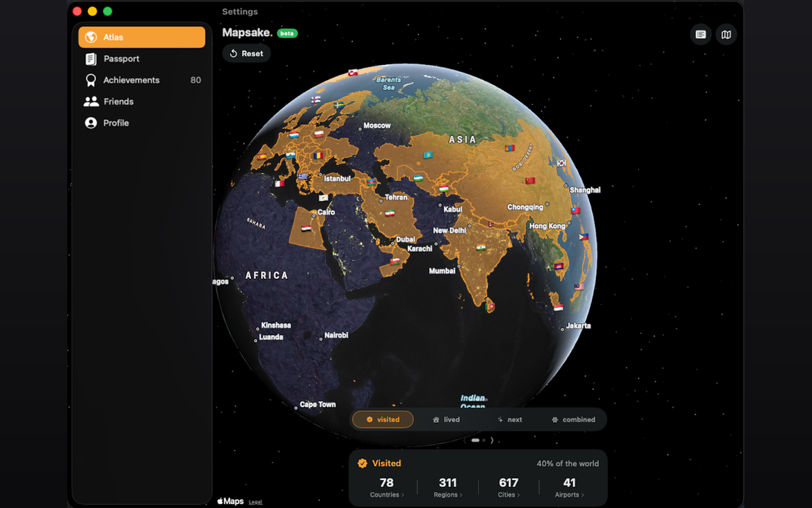Click the Cyprus flag on globe
The width and height of the screenshot is (812, 508).
324,198
